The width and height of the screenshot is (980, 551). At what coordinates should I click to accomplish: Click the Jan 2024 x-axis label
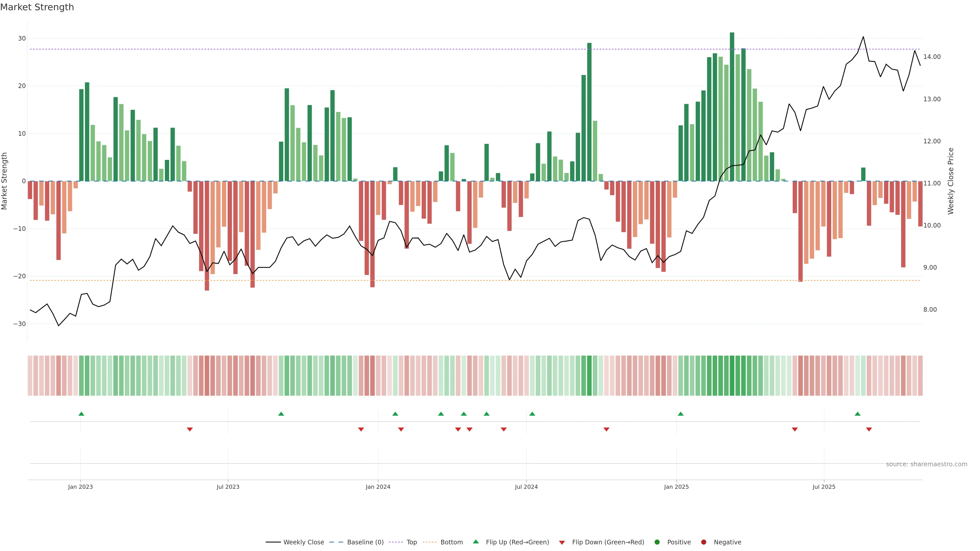coord(378,487)
